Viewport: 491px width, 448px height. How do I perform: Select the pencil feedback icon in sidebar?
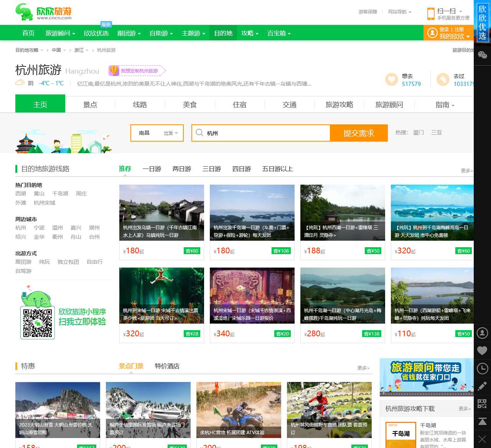click(483, 386)
